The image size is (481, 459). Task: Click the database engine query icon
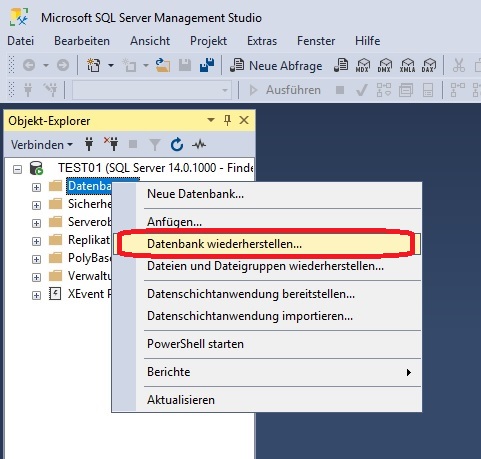(x=341, y=65)
